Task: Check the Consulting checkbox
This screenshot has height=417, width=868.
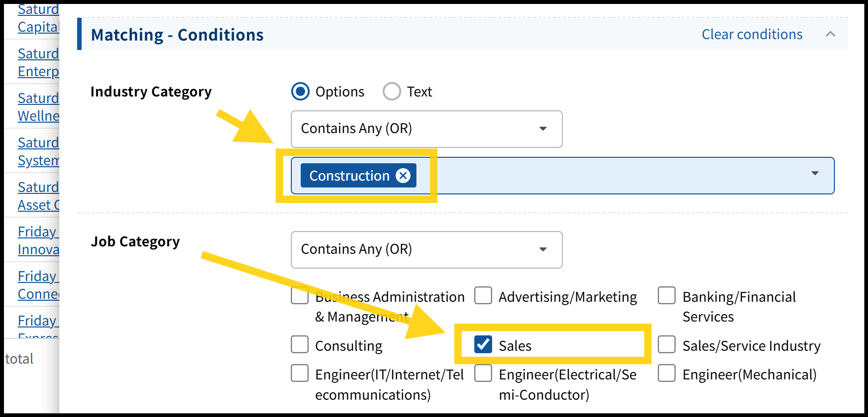Action: pos(300,345)
